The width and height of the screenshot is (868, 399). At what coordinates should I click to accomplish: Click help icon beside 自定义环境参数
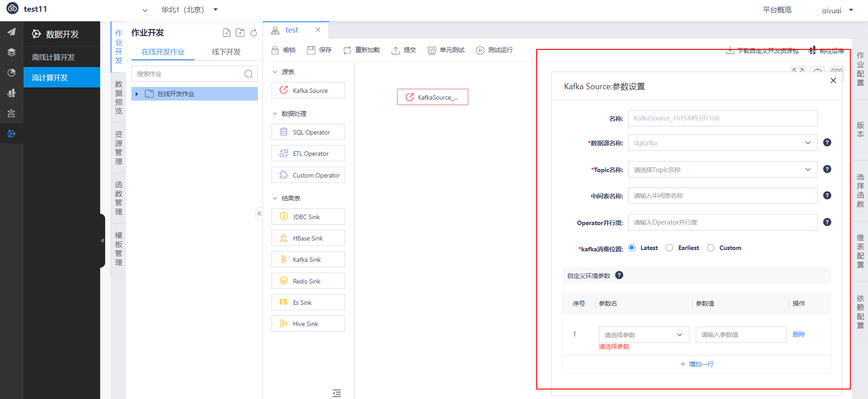(619, 275)
